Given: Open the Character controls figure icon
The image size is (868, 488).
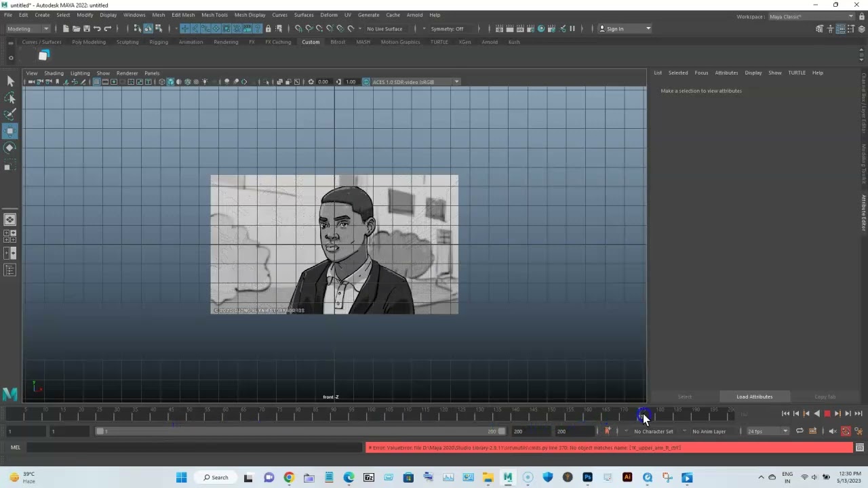Looking at the screenshot, I should [x=830, y=28].
